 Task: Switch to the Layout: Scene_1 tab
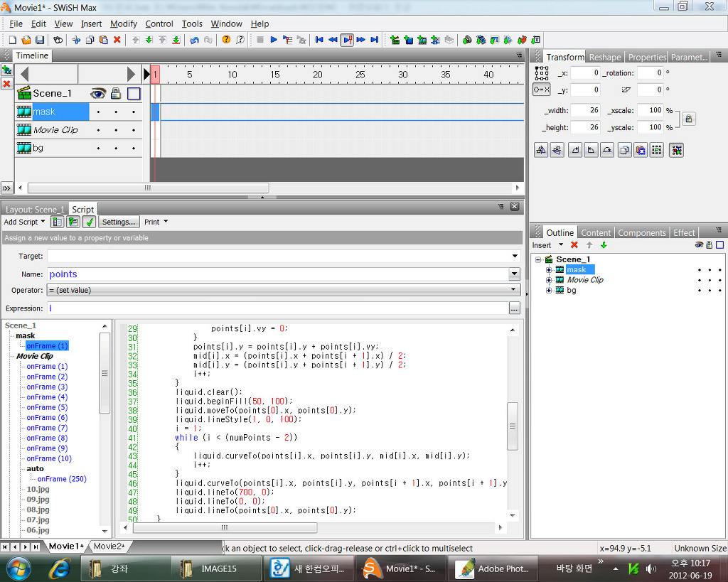click(x=35, y=210)
